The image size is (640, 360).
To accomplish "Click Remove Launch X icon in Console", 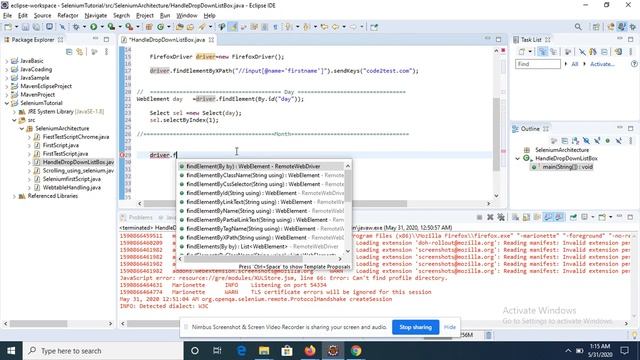I will tap(490, 217).
